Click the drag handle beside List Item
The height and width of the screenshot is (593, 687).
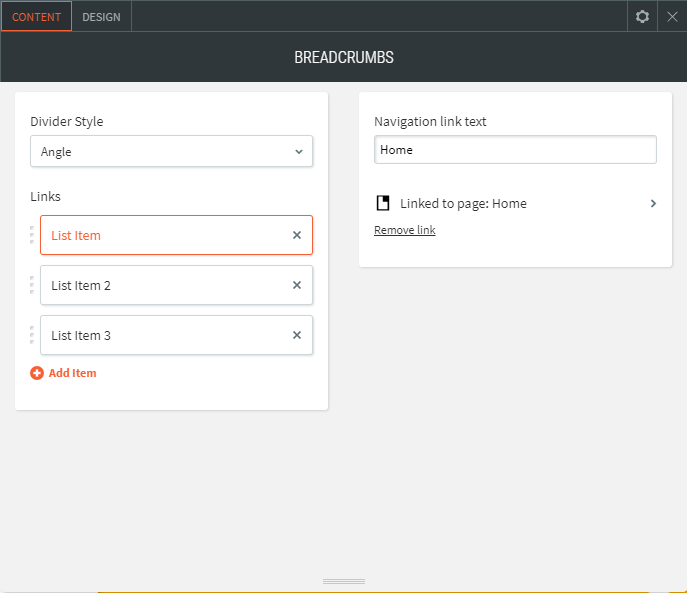point(32,235)
